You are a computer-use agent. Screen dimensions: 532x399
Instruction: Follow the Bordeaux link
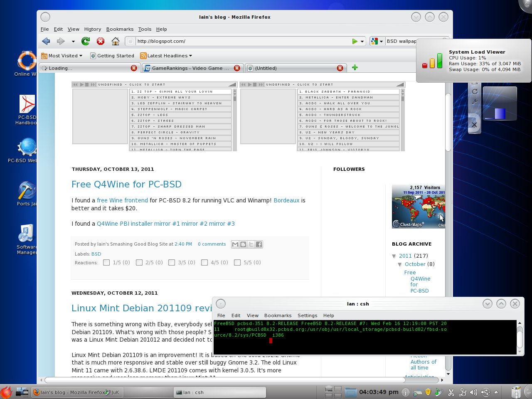(x=286, y=200)
